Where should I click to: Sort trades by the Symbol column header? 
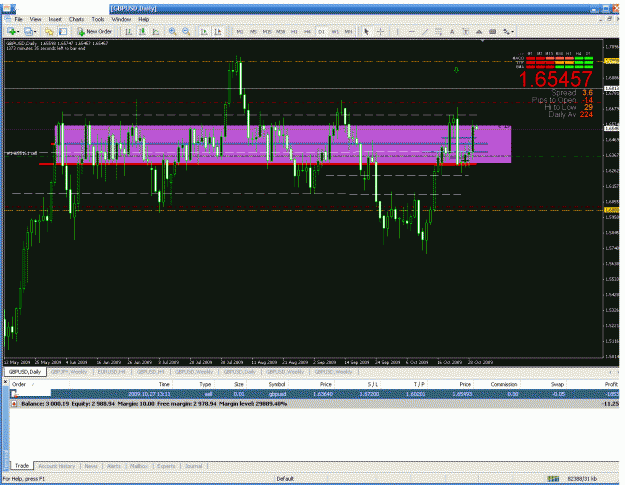[277, 384]
